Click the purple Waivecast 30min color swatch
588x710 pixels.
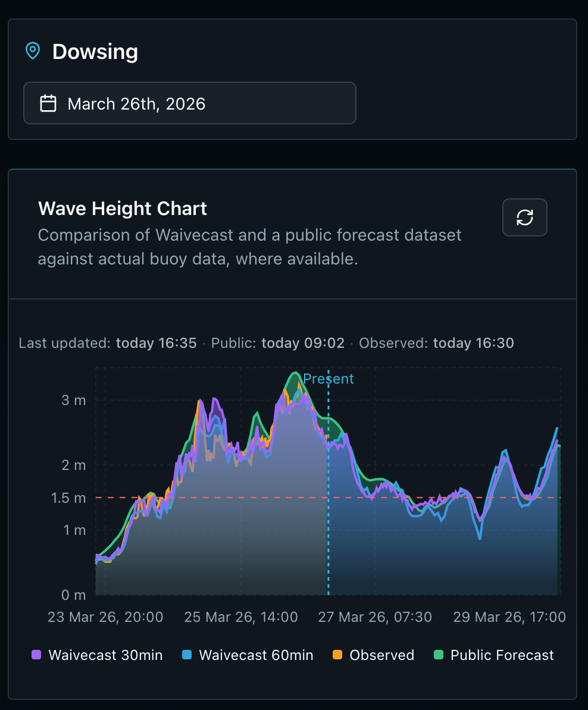(36, 655)
